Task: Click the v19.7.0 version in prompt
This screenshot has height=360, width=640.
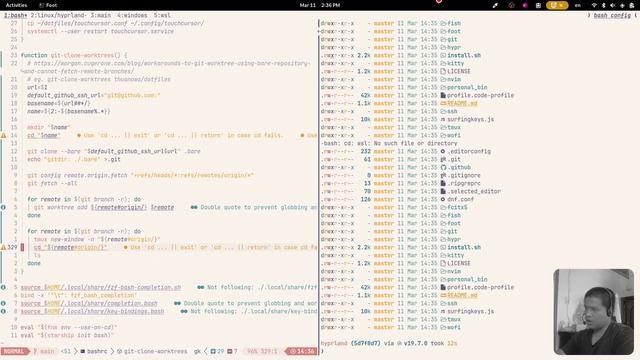Action: pos(416,343)
